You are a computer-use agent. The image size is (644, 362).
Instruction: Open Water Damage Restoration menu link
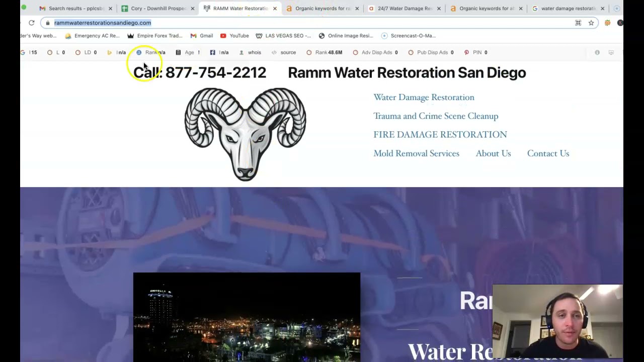(424, 97)
